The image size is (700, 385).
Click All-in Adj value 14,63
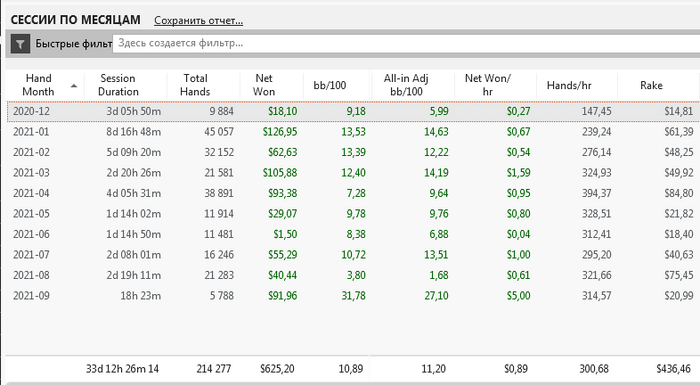coord(437,132)
